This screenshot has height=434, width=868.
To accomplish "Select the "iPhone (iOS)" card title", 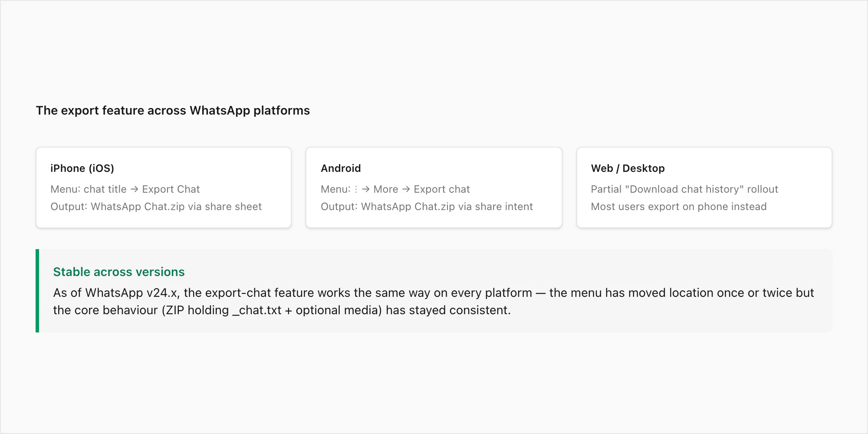I will point(82,168).
